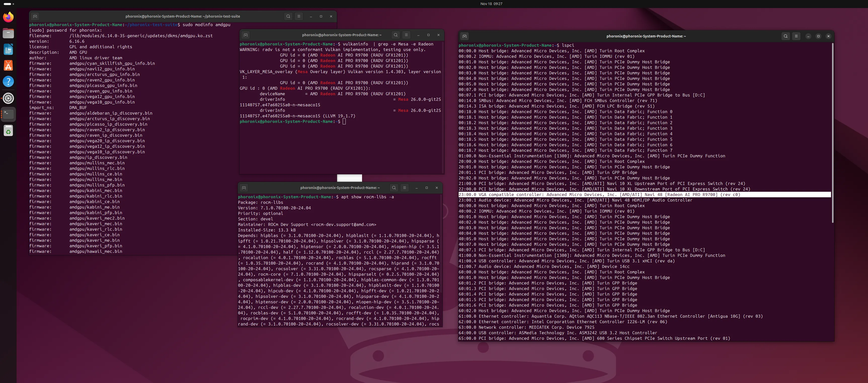Open Help icon in dock
This screenshot has width=868, height=383.
tap(8, 81)
